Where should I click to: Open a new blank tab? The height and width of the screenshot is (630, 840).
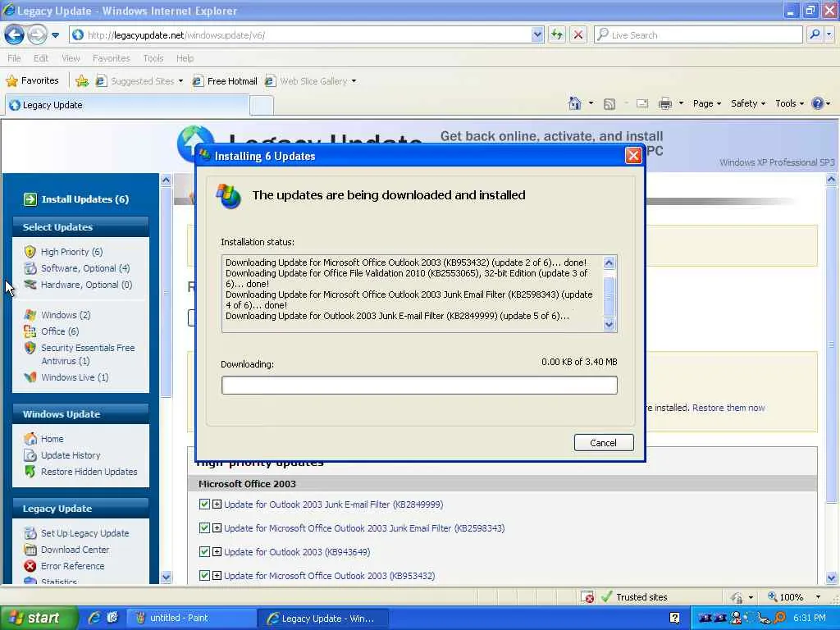262,106
